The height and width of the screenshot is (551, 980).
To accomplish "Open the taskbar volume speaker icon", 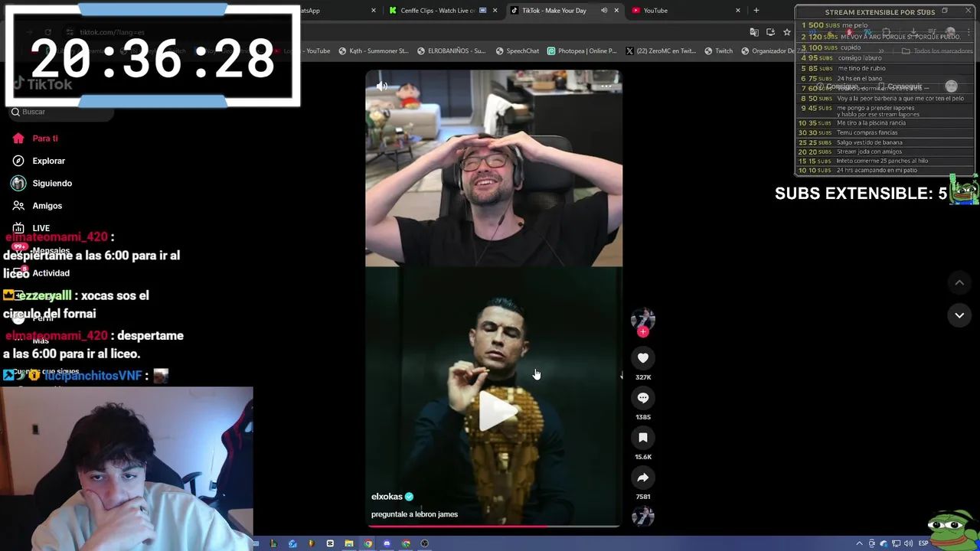I will point(909,544).
